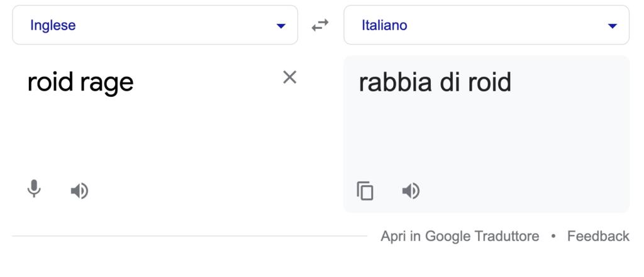
Task: Clear the source text with the X
Action: pyautogui.click(x=289, y=77)
